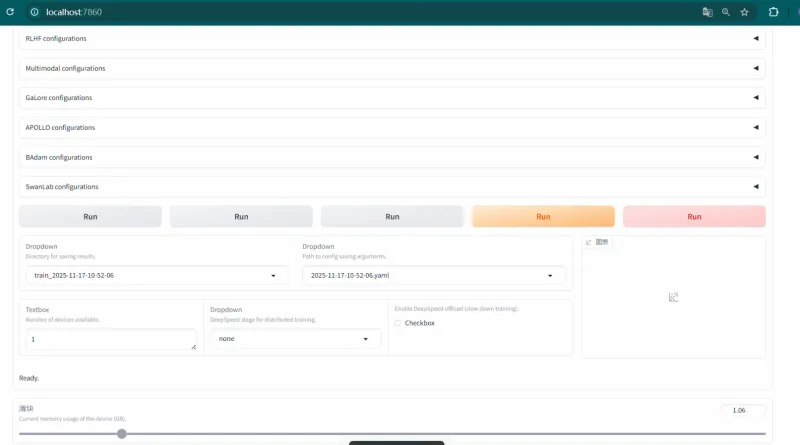This screenshot has height=445, width=800.
Task: Expand RLHF configurations section
Action: [x=392, y=39]
